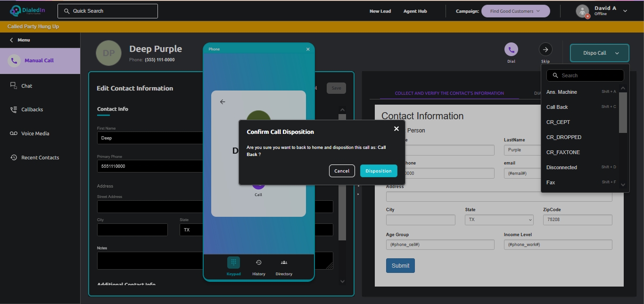Open the Keypad in phone panel
The height and width of the screenshot is (304, 644).
point(233,266)
